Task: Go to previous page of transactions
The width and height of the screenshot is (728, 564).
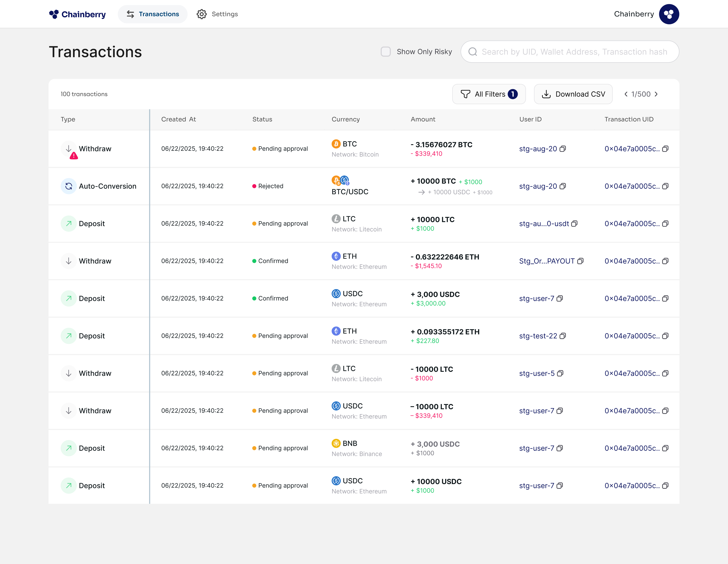Action: pyautogui.click(x=626, y=94)
